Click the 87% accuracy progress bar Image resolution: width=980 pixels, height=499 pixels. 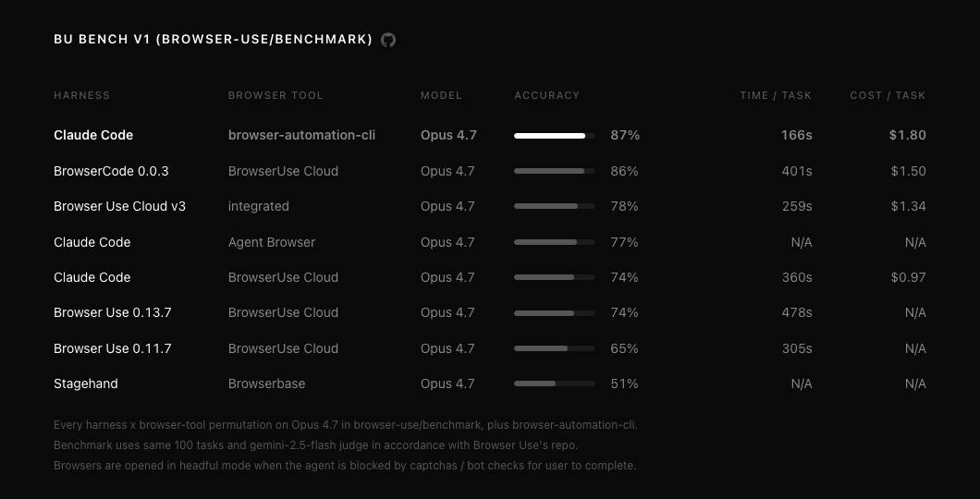555,136
